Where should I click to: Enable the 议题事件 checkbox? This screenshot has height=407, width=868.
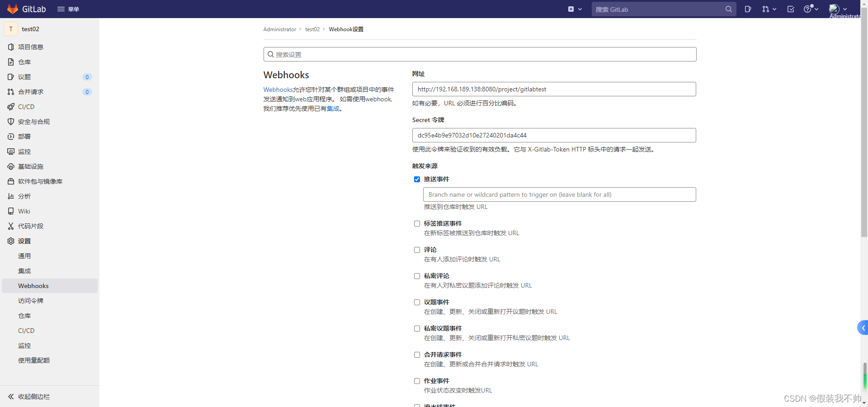tap(417, 303)
